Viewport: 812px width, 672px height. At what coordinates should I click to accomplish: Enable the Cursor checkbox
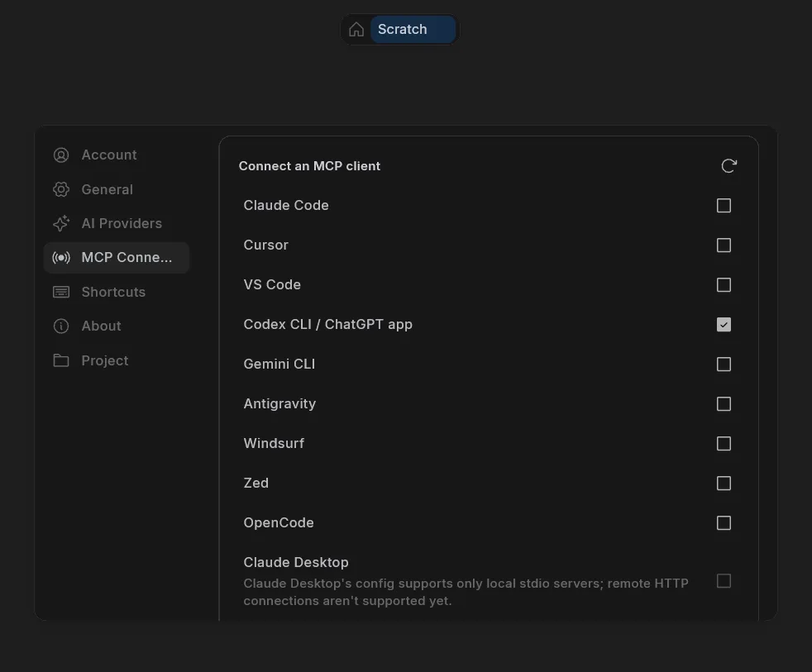[x=724, y=245]
